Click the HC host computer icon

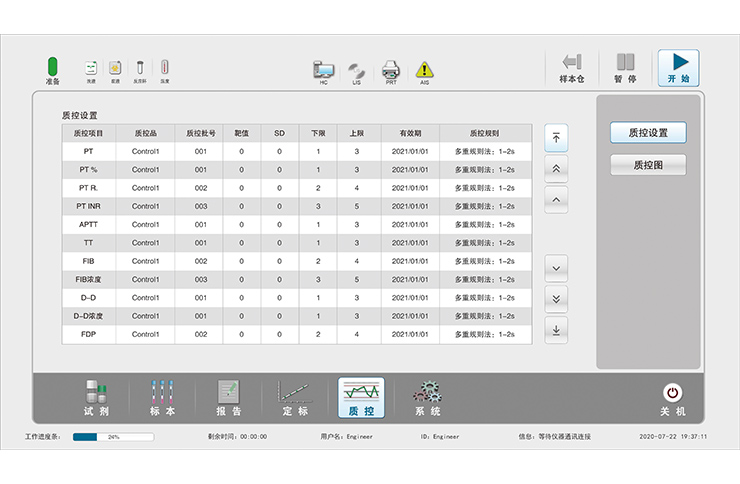[x=323, y=70]
